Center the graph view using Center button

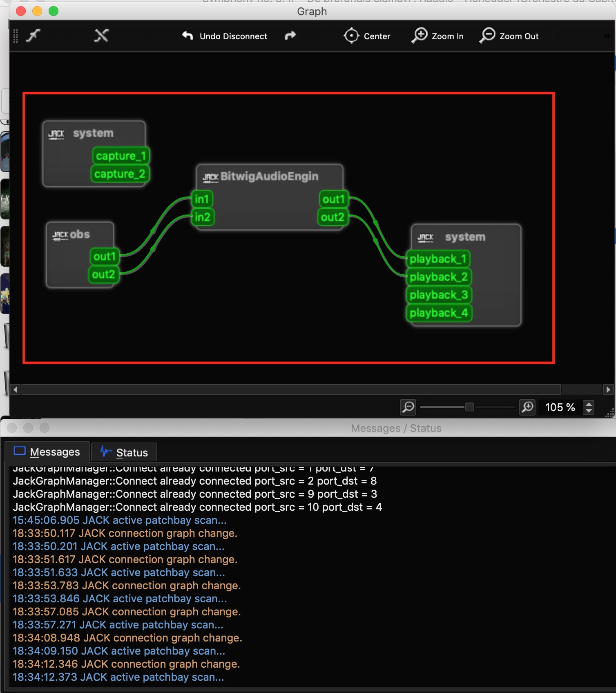367,36
